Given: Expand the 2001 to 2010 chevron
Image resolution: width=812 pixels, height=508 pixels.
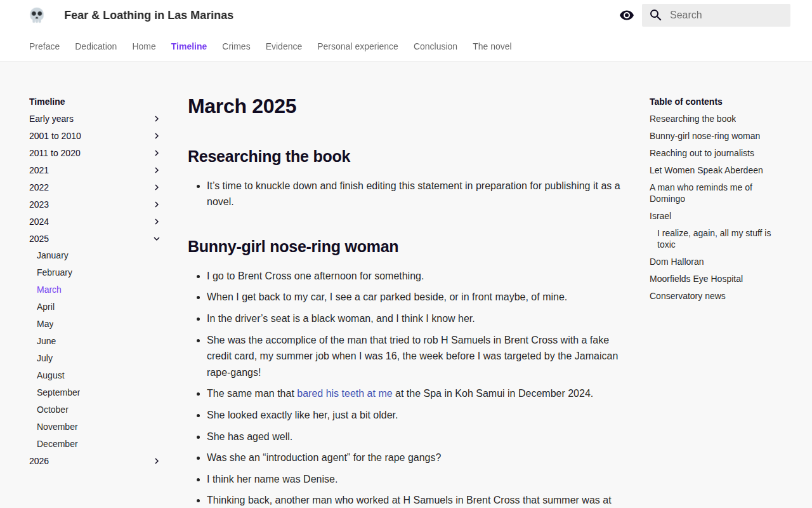Looking at the screenshot, I should click(157, 136).
